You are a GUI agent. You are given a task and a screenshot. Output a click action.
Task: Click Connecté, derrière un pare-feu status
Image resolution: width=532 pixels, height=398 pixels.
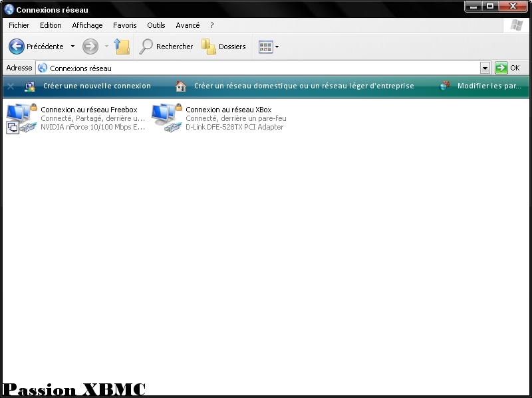236,118
